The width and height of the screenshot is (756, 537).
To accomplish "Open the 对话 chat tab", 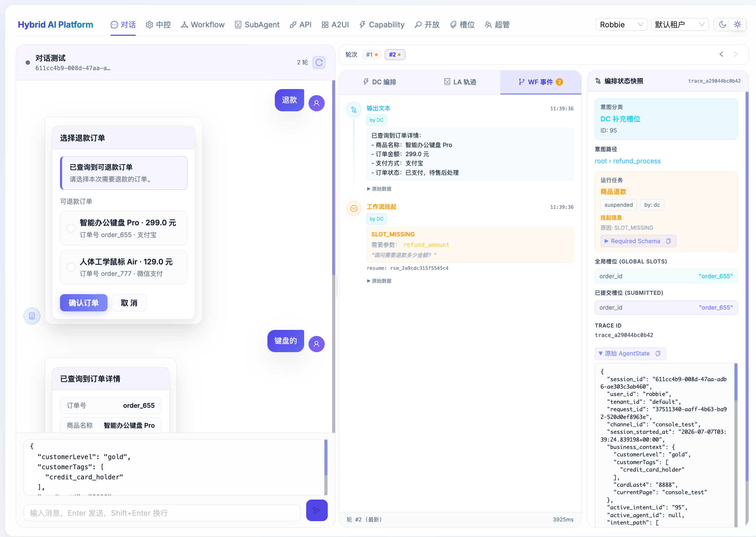I will point(123,25).
